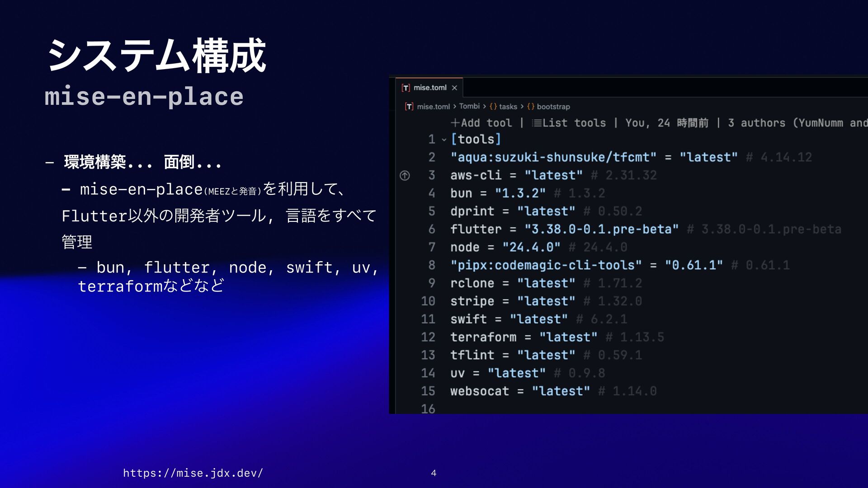Click 'You, 24 時間前' blame code lens

click(x=666, y=123)
